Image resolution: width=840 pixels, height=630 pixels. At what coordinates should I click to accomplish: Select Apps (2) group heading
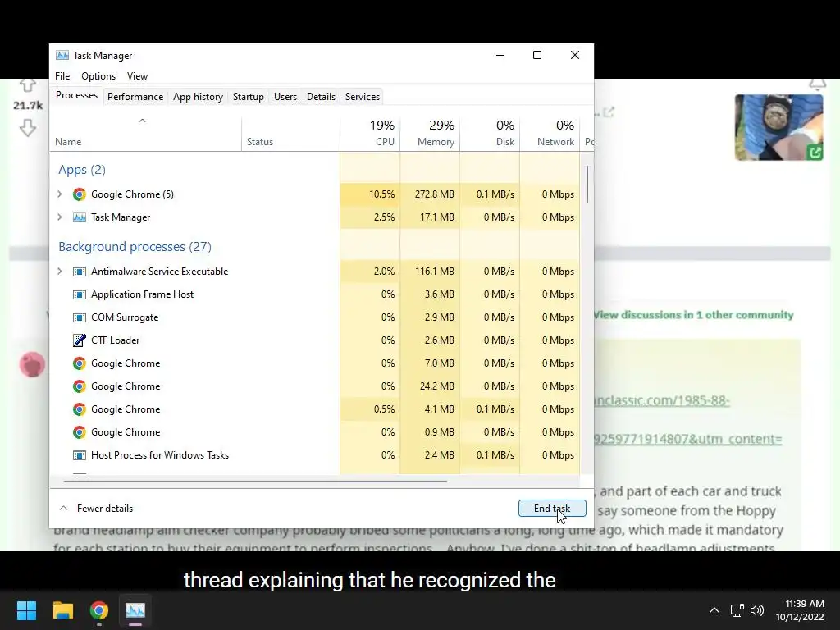[x=81, y=170]
